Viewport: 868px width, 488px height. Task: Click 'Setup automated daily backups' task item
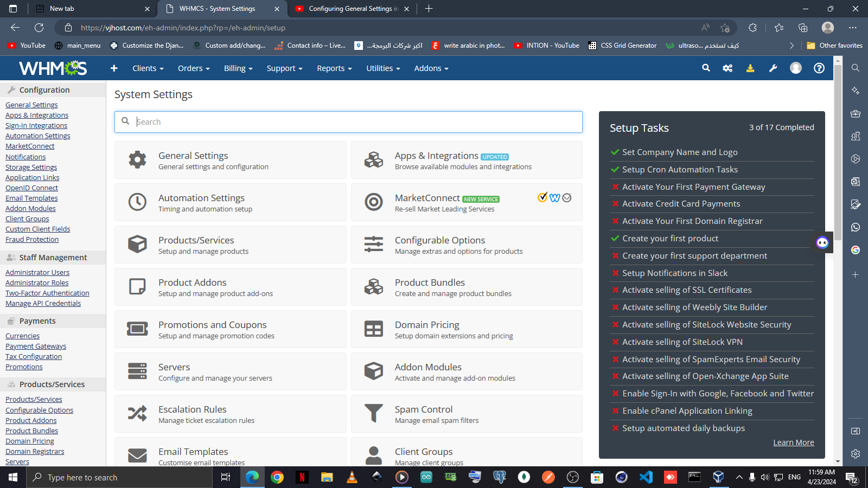tap(683, 428)
